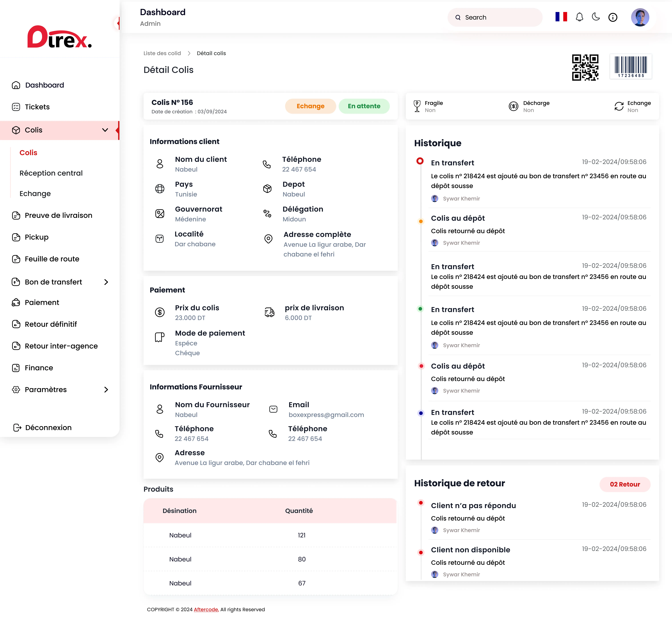The image size is (672, 625).
Task: Collapse the Colis menu chevron
Action: coord(105,130)
